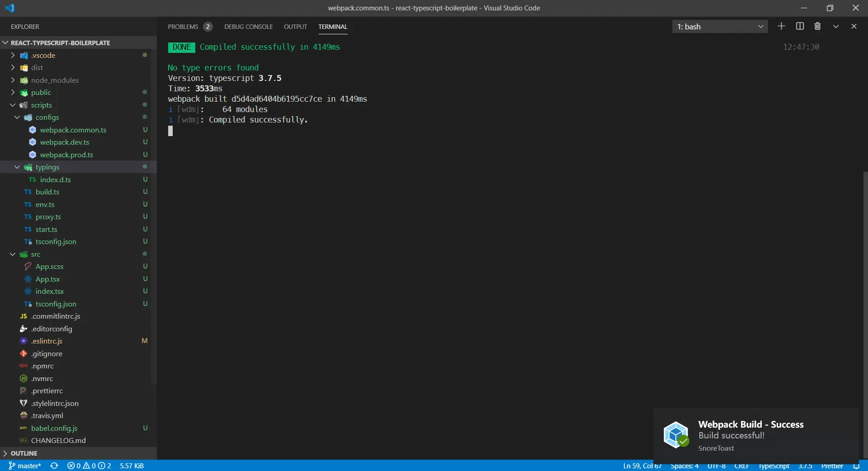Image resolution: width=868 pixels, height=471 pixels.
Task: Open .stylelintrc.json file
Action: point(78,403)
